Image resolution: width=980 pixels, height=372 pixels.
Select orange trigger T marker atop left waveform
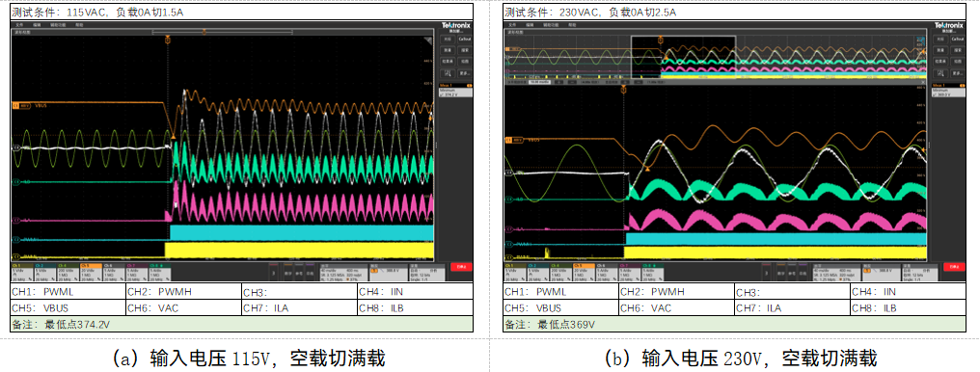tap(168, 40)
